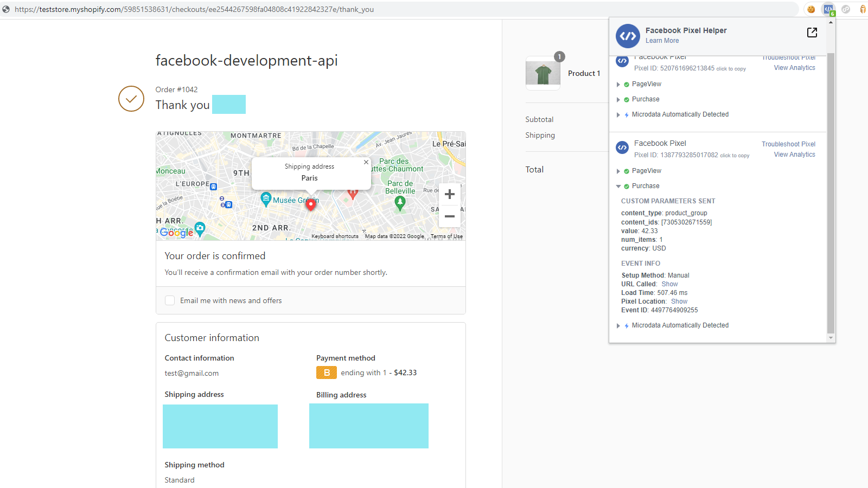Zoom in on the map
This screenshot has width=868, height=488.
[450, 194]
